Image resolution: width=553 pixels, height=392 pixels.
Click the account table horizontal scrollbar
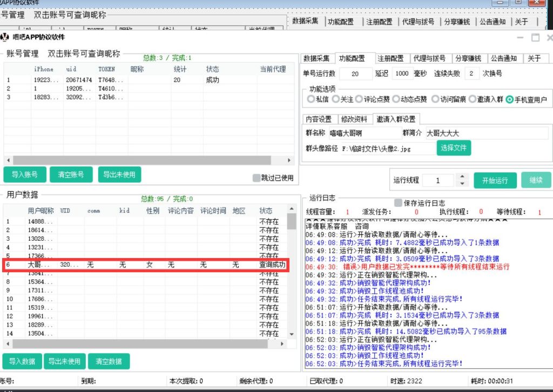146,160
